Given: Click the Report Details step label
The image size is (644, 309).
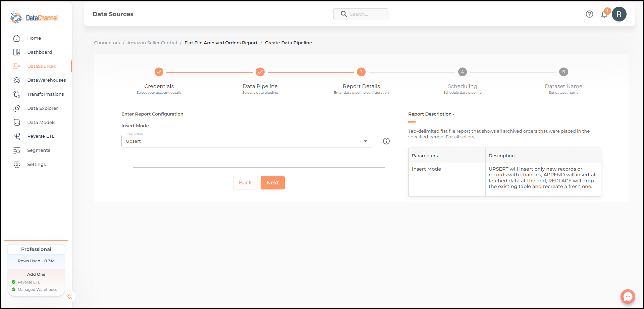Looking at the screenshot, I should [x=361, y=86].
